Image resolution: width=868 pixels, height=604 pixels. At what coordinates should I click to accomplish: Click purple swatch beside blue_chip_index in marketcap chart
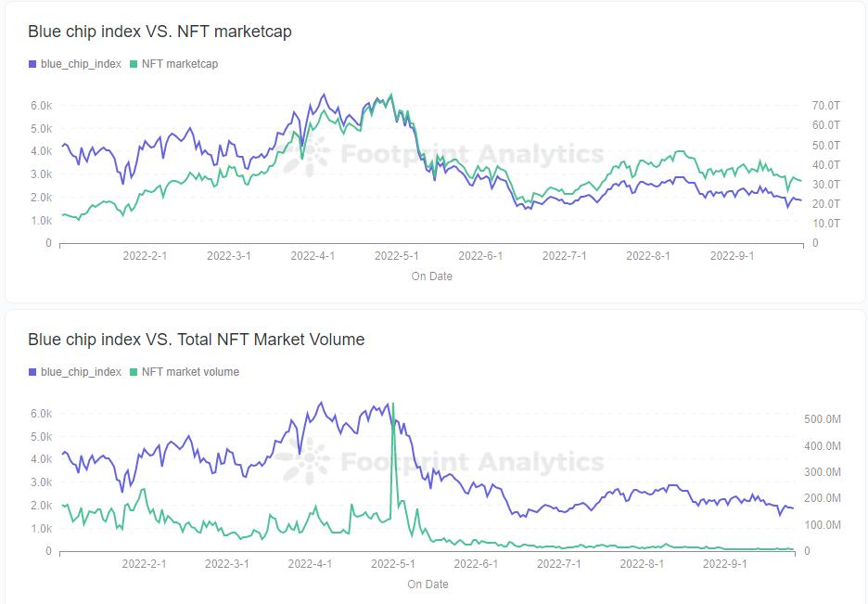32,64
